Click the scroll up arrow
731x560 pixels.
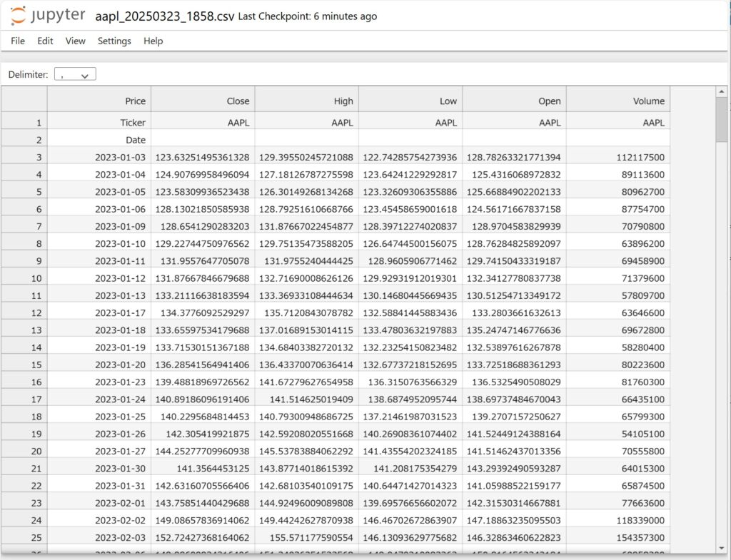[x=721, y=92]
